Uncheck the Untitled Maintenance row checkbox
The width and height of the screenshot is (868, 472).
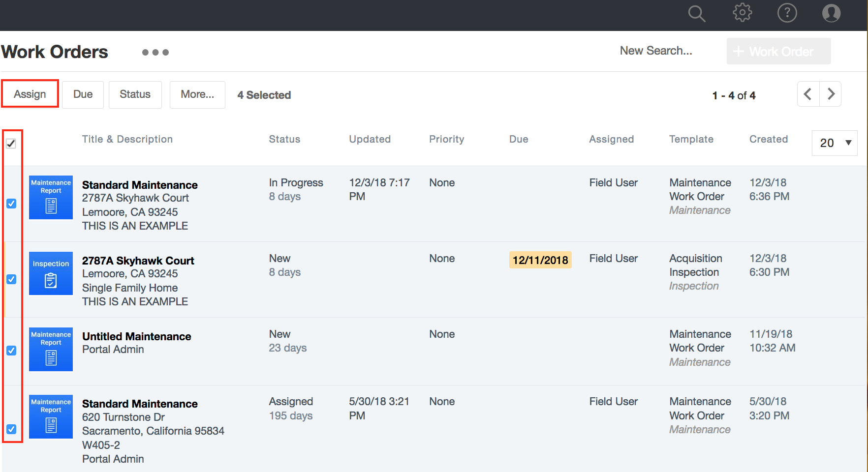point(11,351)
